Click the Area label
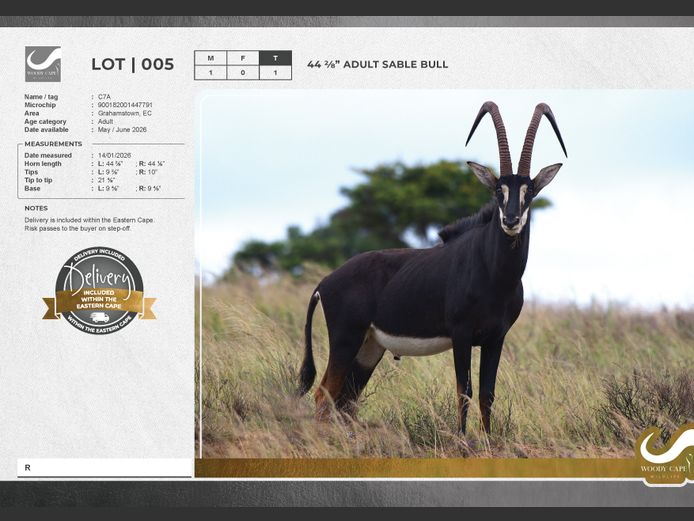Viewport: 694px width, 521px height. 31,113
